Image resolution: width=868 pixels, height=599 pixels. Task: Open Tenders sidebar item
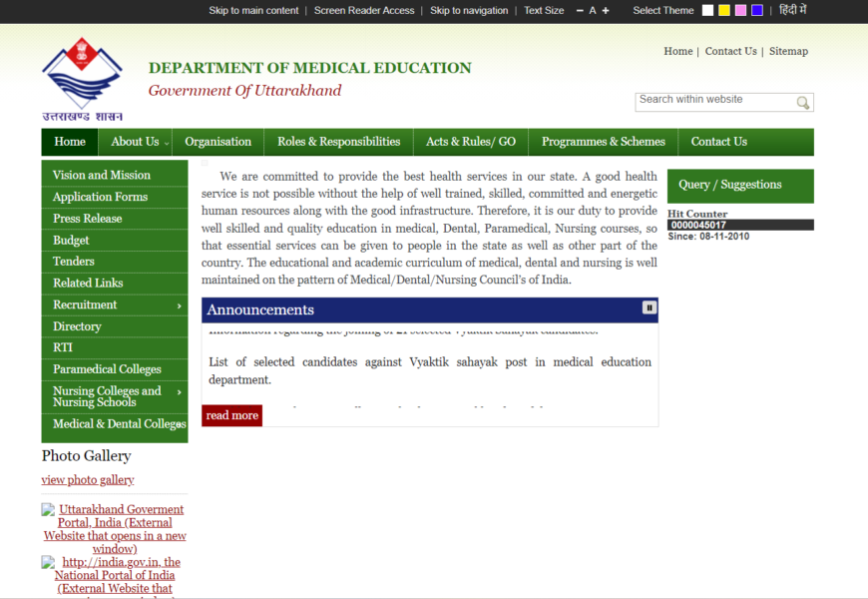point(115,262)
